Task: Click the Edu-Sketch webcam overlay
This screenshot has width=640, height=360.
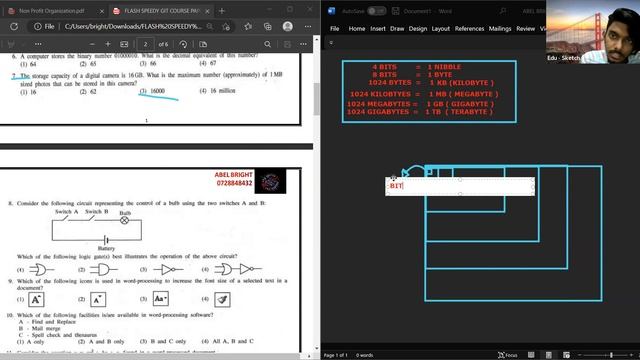Action: (593, 32)
